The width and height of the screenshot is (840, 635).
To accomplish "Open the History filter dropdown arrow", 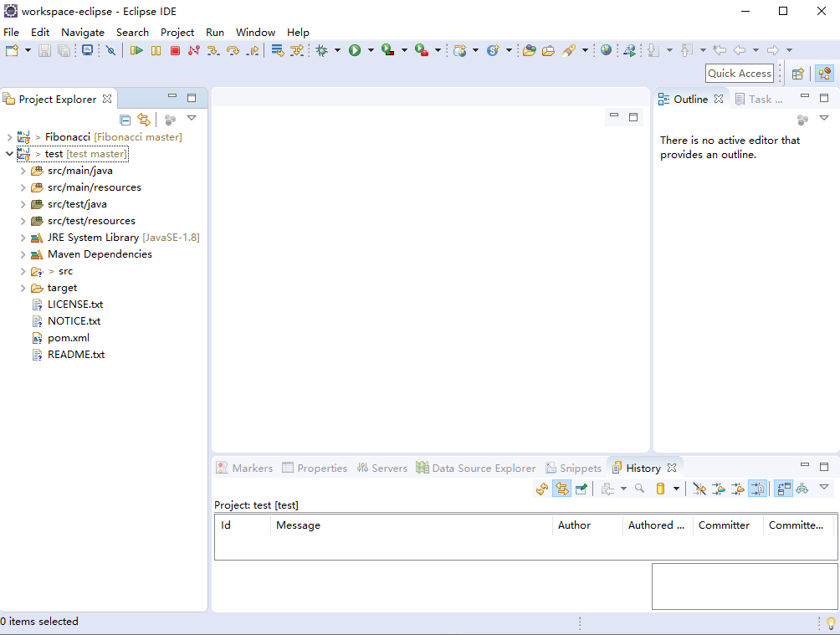I will coord(676,489).
